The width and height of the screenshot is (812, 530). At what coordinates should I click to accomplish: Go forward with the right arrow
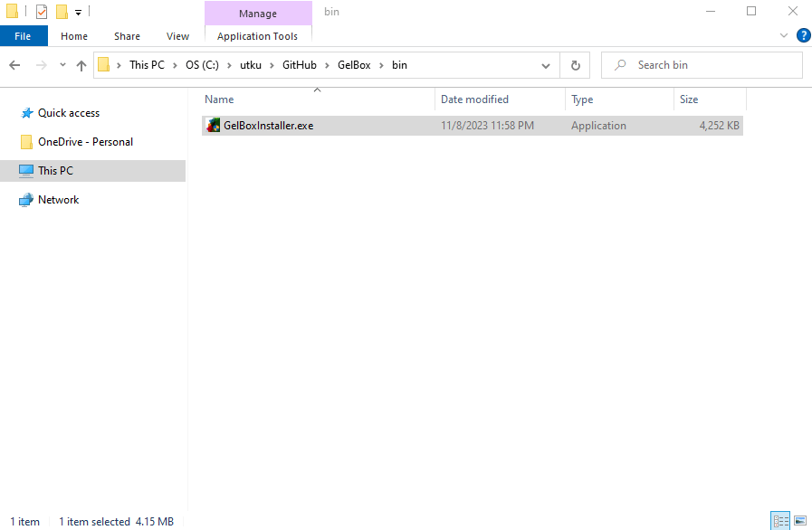(41, 65)
